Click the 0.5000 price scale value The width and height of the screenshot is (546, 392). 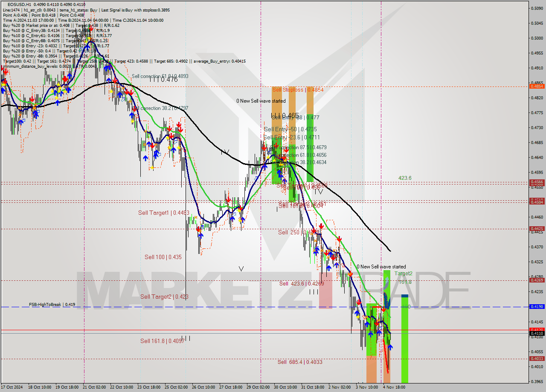point(537,38)
